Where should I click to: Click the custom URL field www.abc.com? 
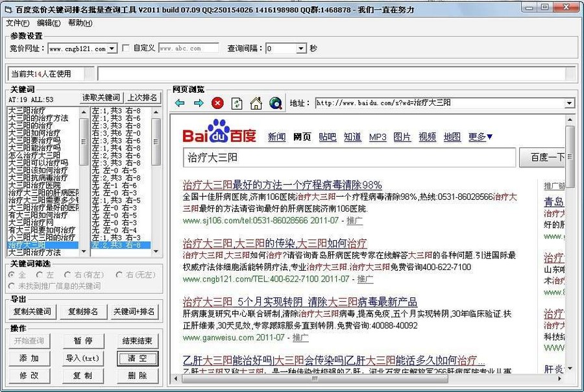[x=188, y=49]
